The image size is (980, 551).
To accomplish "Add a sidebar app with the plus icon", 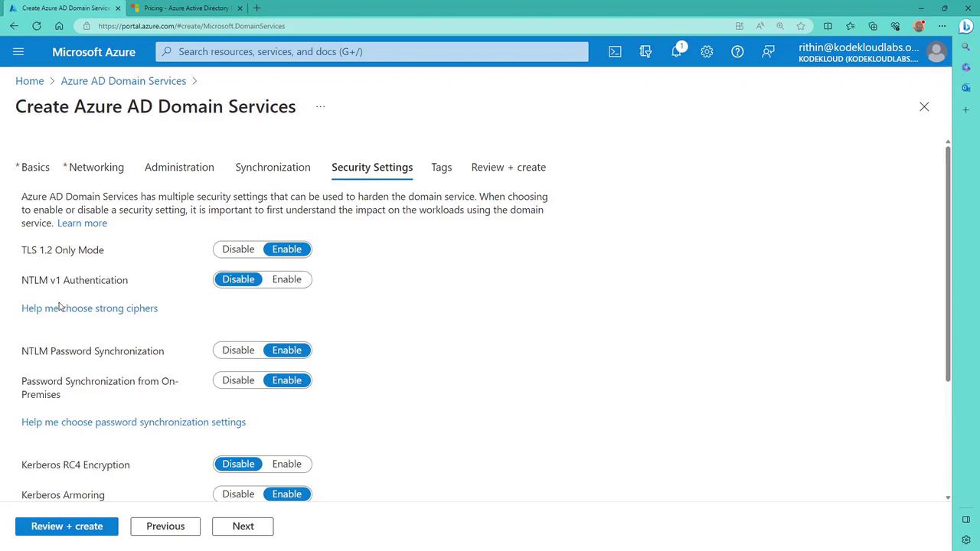I will [966, 110].
